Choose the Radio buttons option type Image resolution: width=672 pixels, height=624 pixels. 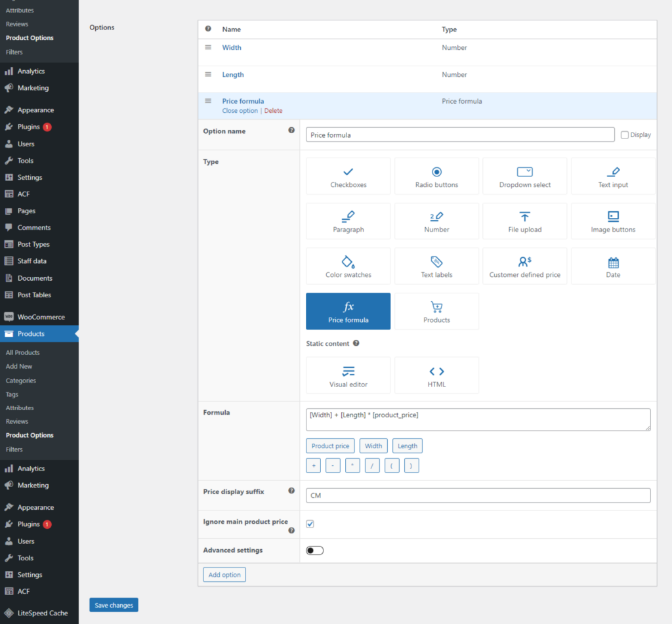coord(436,176)
